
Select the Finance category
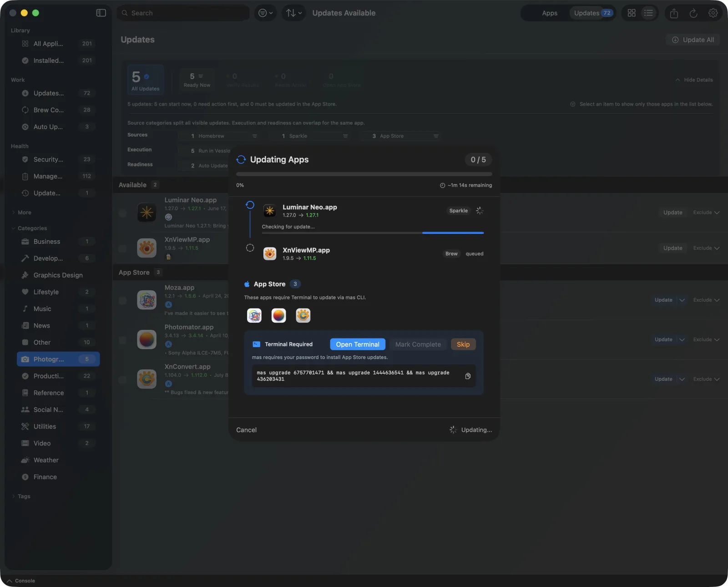[58, 477]
